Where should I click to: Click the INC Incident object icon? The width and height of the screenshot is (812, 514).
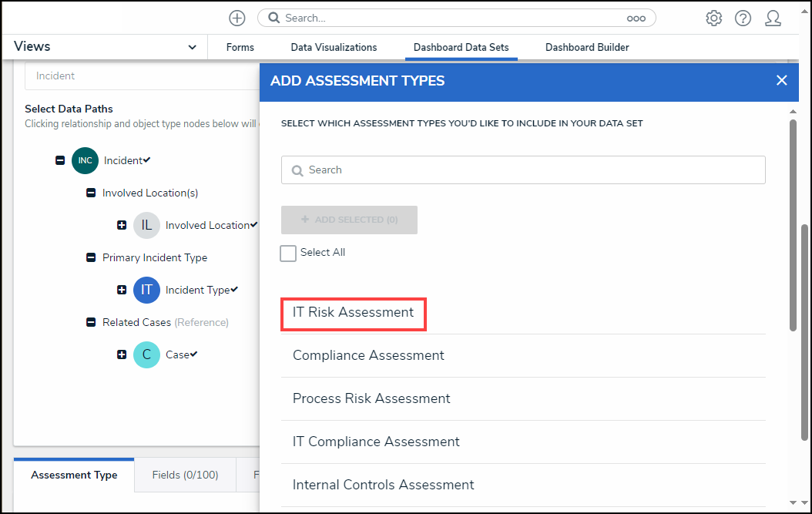(x=86, y=160)
